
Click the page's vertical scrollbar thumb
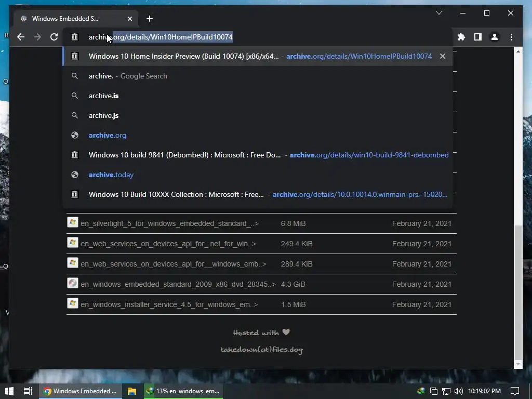[518, 292]
